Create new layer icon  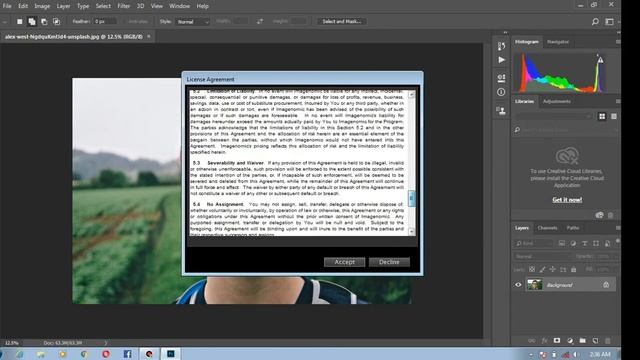coord(595,340)
